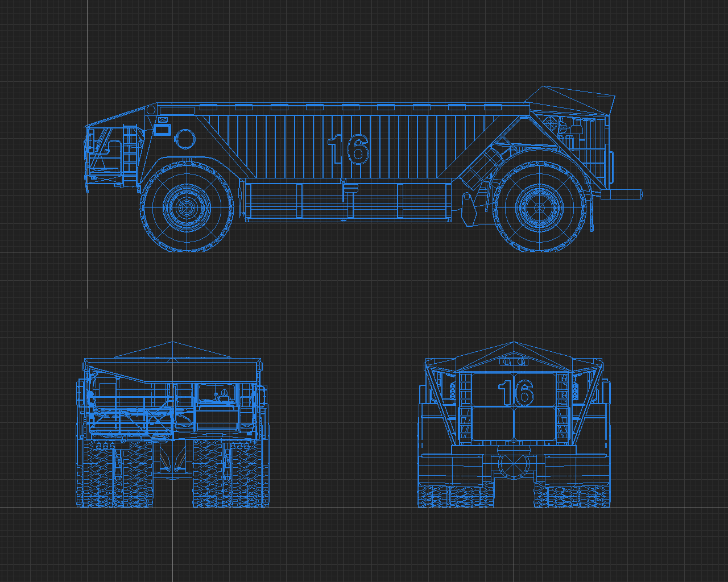Pick the side-view wheel nearest the ladder
Viewport: 728px width, 582px height.
[x=187, y=206]
